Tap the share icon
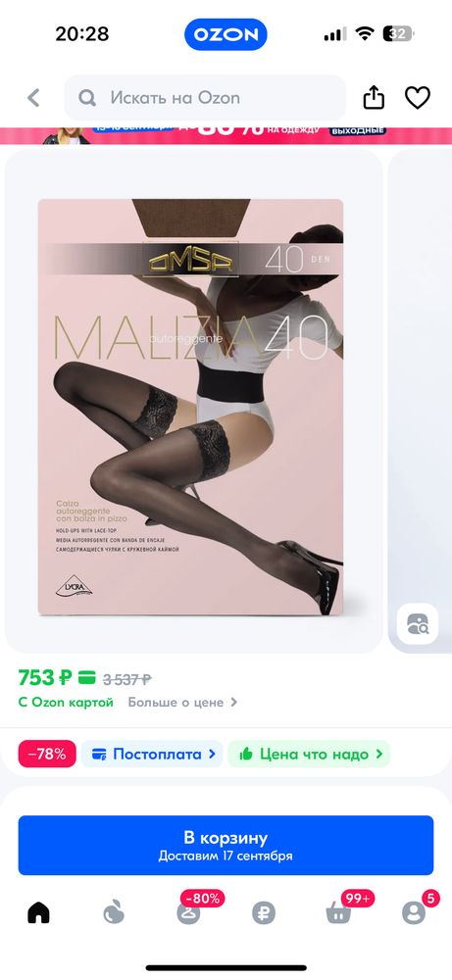Viewport: 452px width, 980px height. (x=374, y=97)
